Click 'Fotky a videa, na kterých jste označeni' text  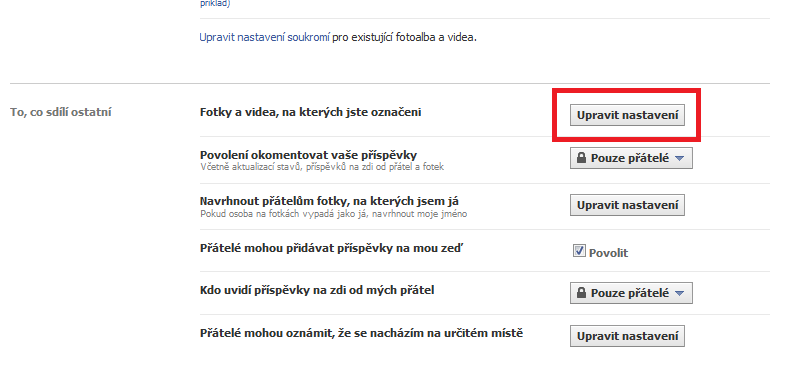(311, 112)
